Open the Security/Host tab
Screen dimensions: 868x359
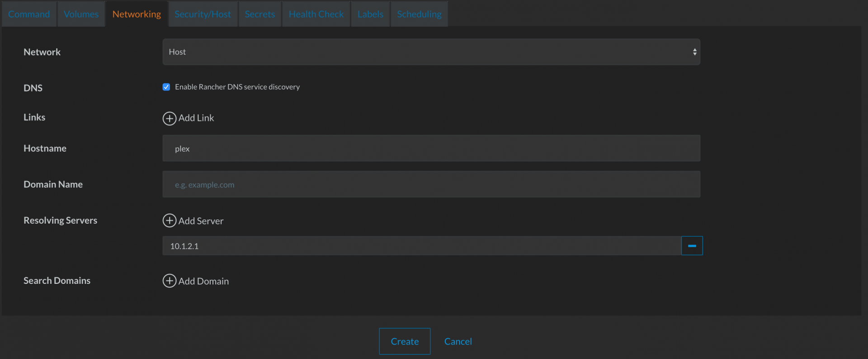tap(203, 14)
